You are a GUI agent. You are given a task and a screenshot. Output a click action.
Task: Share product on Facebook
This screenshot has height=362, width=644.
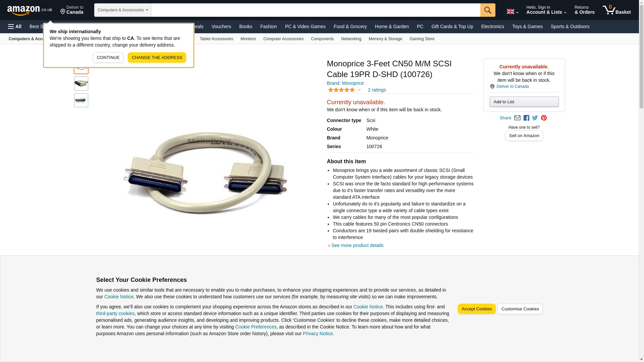coord(526,118)
